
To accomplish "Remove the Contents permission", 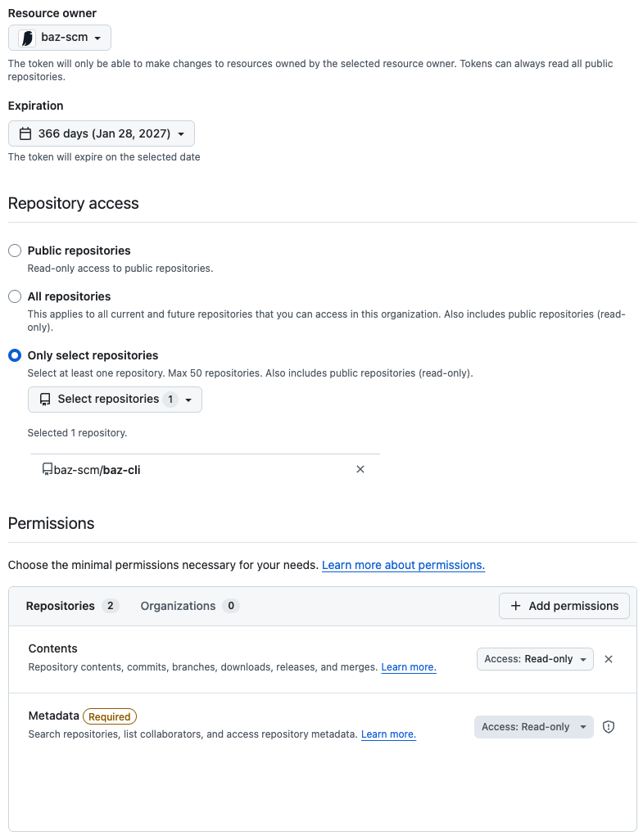I will tap(608, 659).
